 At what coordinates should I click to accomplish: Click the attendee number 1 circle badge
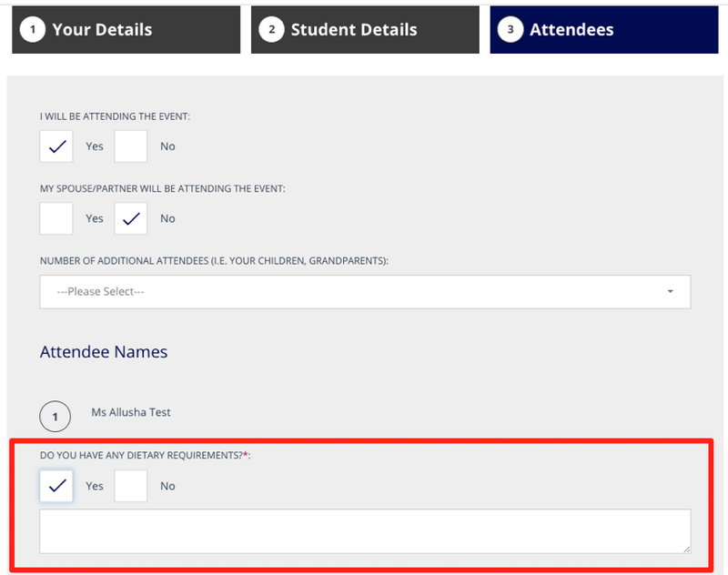coord(56,417)
